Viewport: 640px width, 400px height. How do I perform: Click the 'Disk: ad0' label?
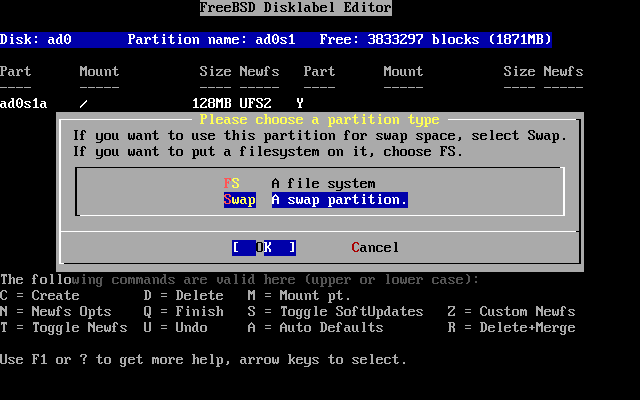tap(36, 40)
